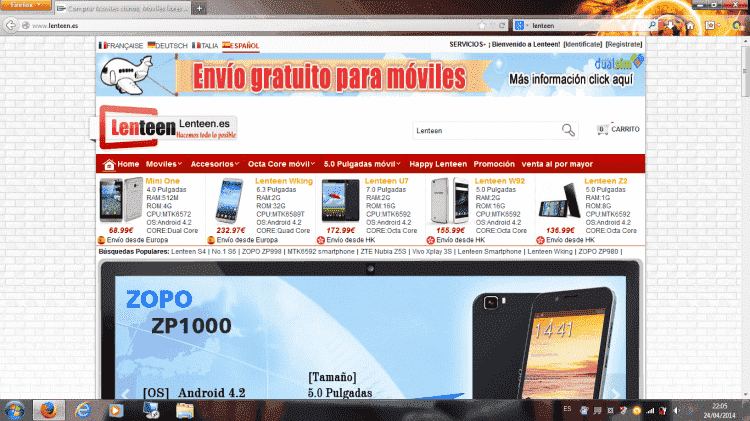Screen dimensions: 750x421
Task: Switch site language to Deutsch
Action: pos(167,45)
